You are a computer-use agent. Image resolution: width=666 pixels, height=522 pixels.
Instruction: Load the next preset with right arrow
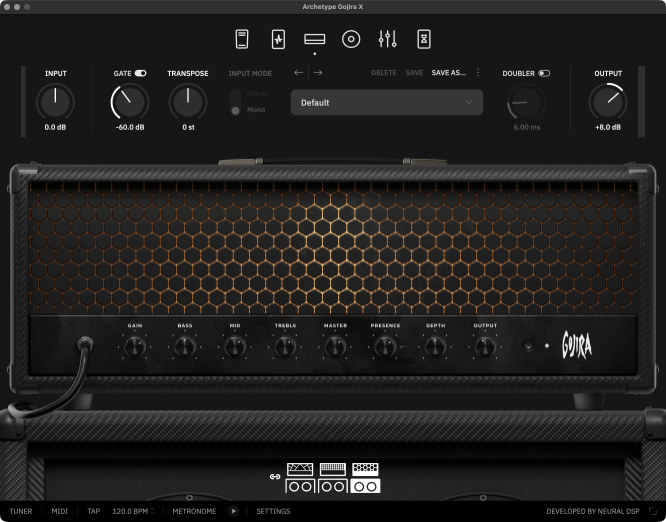(318, 73)
